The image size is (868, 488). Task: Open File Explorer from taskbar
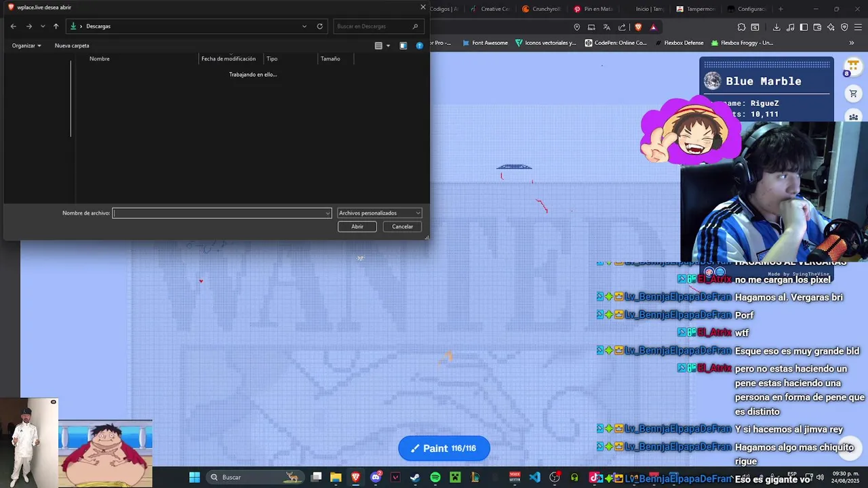[336, 477]
